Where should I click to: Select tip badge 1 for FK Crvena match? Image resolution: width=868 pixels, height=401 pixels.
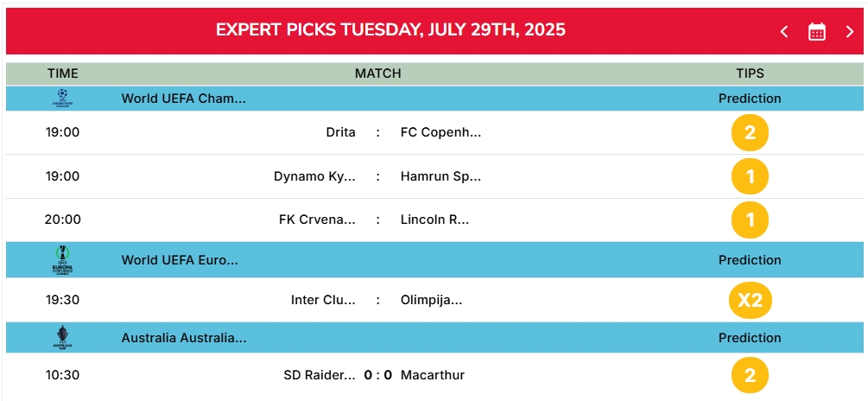(x=750, y=220)
